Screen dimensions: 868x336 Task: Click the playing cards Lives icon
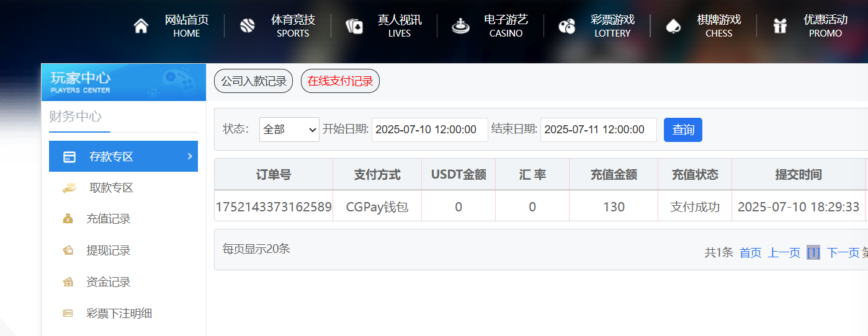[x=354, y=26]
